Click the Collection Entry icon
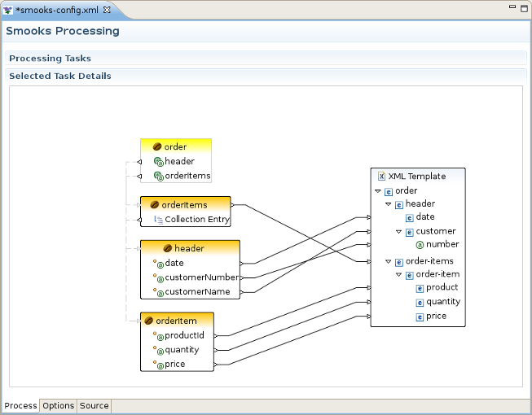 coord(159,220)
